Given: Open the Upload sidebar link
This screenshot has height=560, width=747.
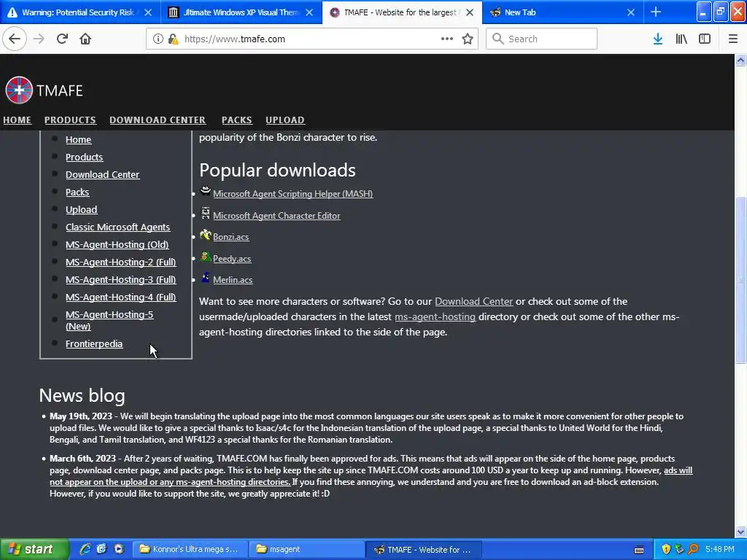Looking at the screenshot, I should [x=82, y=209].
